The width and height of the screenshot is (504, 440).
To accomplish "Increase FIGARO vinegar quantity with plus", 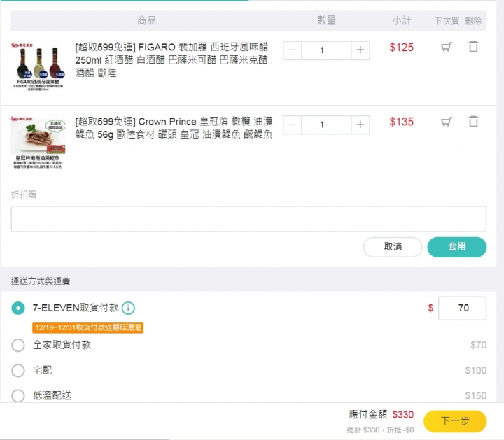I will pos(360,50).
